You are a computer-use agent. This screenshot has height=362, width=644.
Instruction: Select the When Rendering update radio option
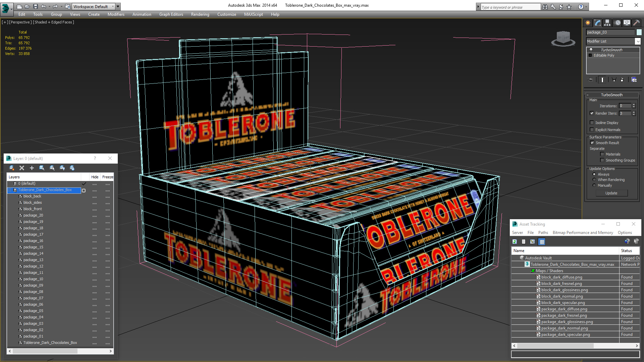click(x=594, y=180)
